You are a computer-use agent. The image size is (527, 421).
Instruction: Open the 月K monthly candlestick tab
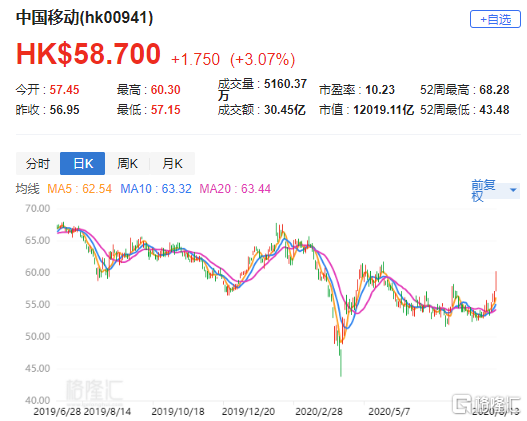(x=172, y=164)
